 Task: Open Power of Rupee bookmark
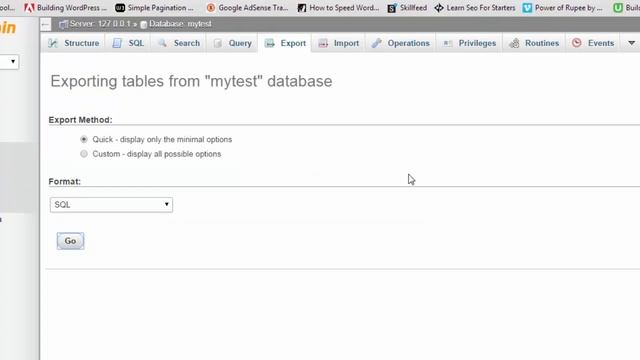pyautogui.click(x=562, y=8)
